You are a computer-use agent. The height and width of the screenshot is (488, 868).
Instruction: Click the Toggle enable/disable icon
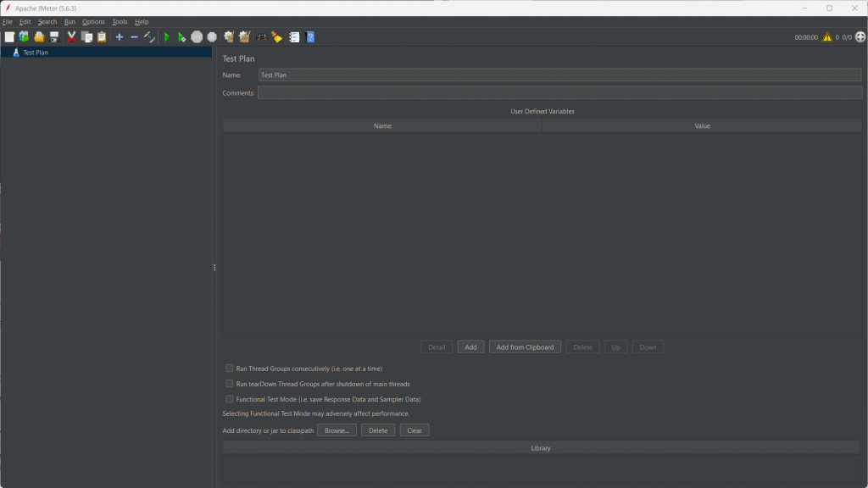pos(149,37)
